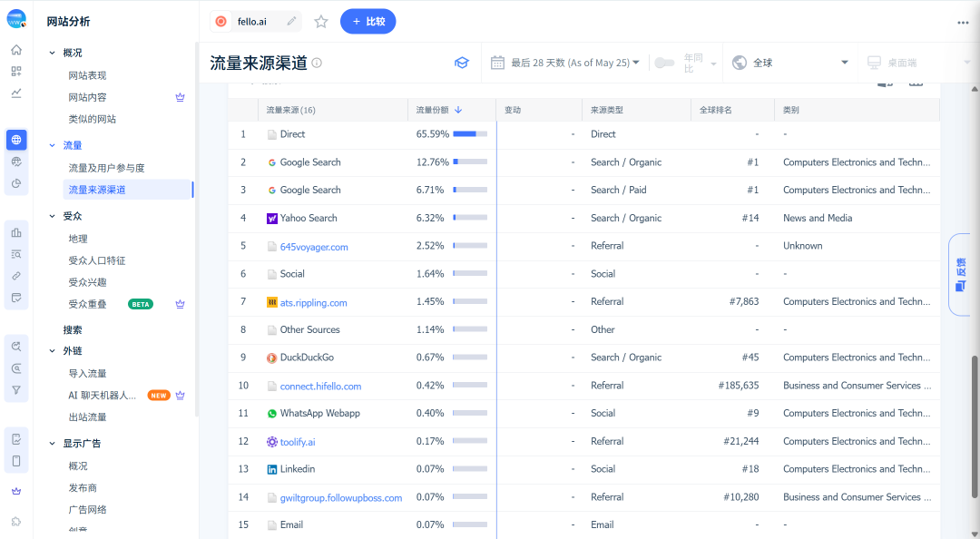This screenshot has height=539, width=980.
Task: Select the highlighted globe website analysis icon
Action: coord(16,140)
